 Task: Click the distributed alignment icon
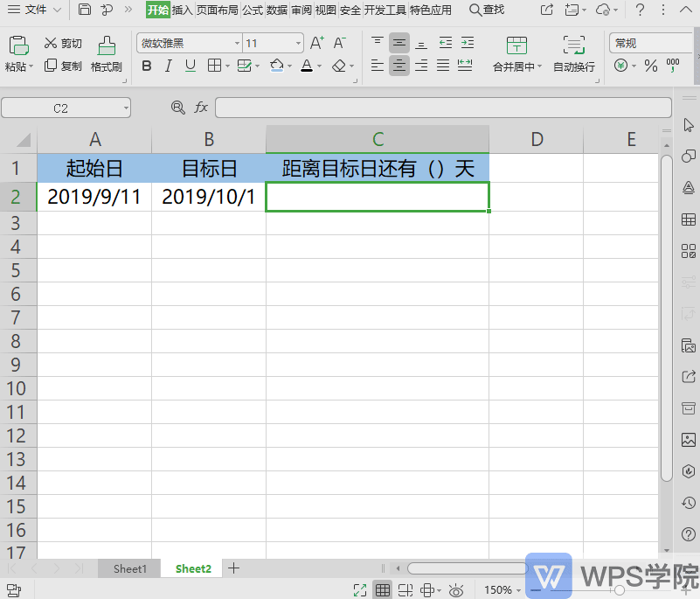point(465,66)
